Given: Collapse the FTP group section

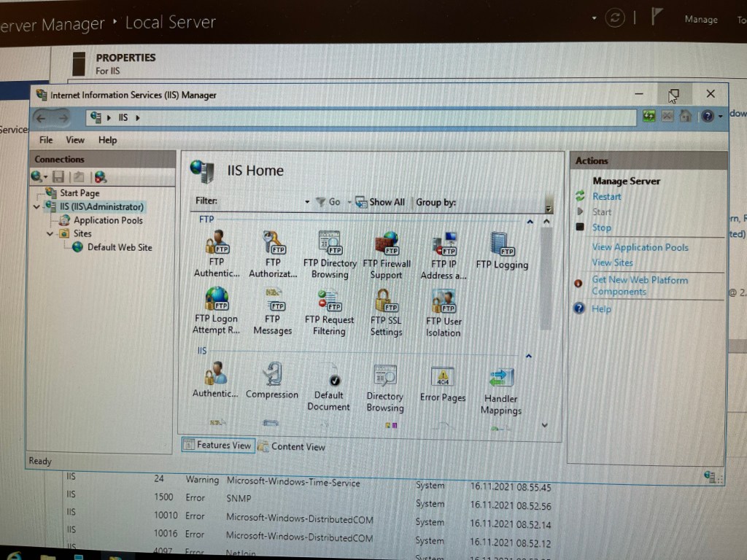Looking at the screenshot, I should 530,221.
